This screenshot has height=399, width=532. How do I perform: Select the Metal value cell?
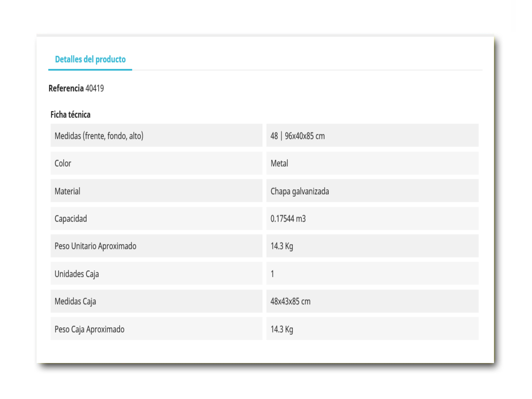pyautogui.click(x=372, y=163)
